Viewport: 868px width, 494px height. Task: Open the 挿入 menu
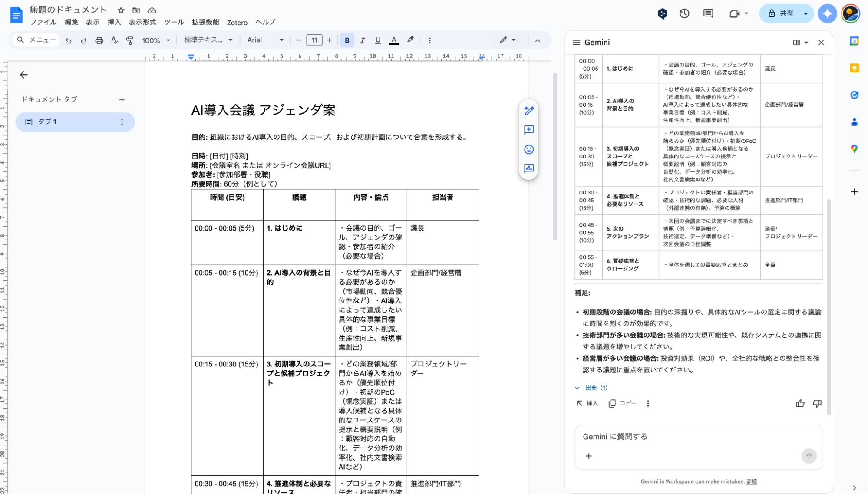click(x=114, y=22)
